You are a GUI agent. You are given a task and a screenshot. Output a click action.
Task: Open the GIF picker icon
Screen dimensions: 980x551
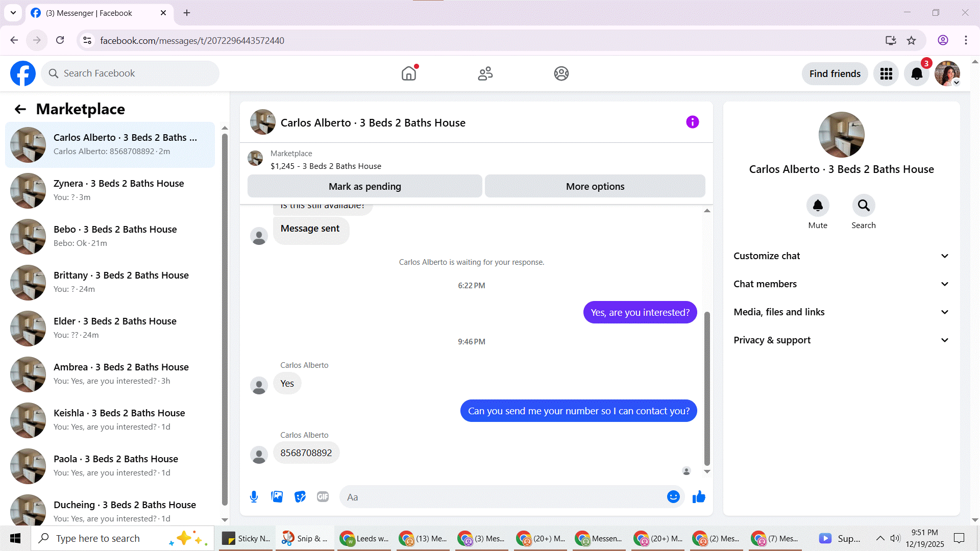[x=323, y=497]
